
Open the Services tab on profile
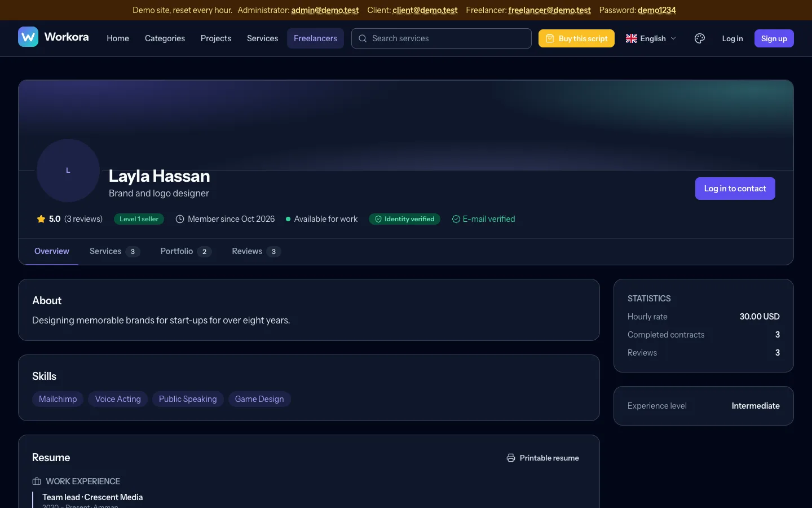(114, 251)
